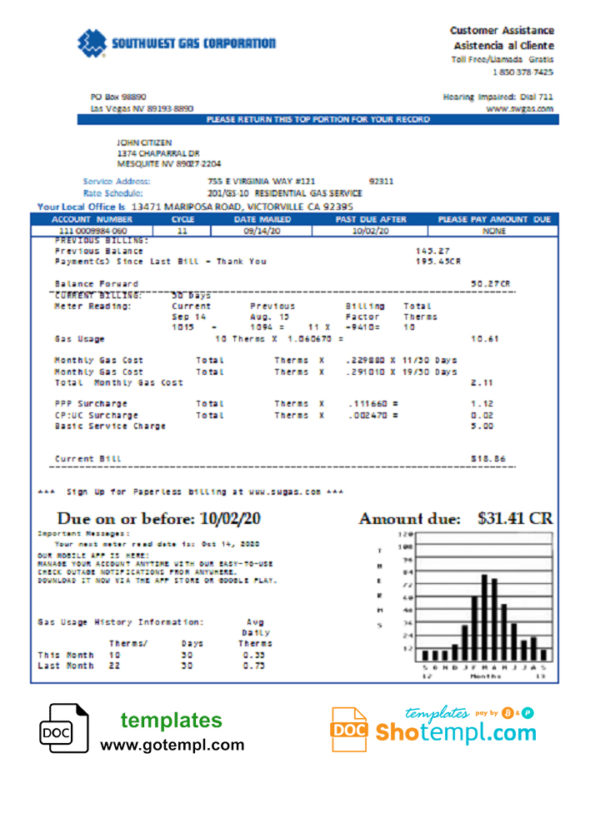Select previous balance amount 145.27
The image size is (600, 833).
pos(433,251)
